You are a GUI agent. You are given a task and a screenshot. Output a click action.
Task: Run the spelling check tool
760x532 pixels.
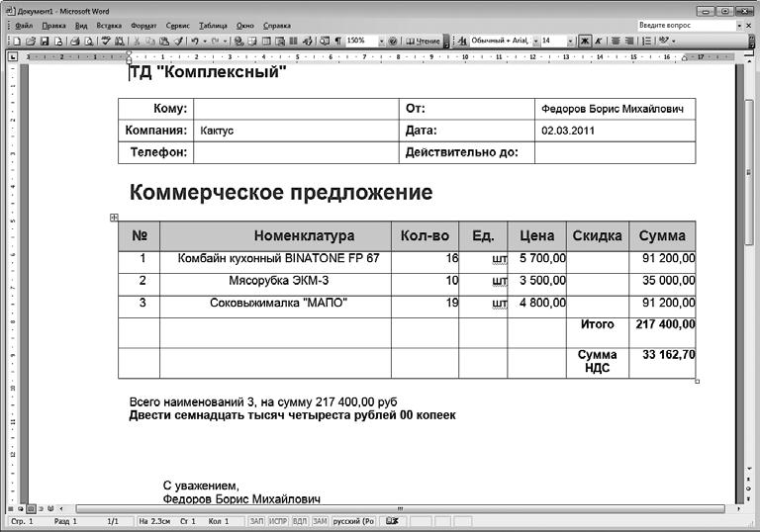click(105, 42)
